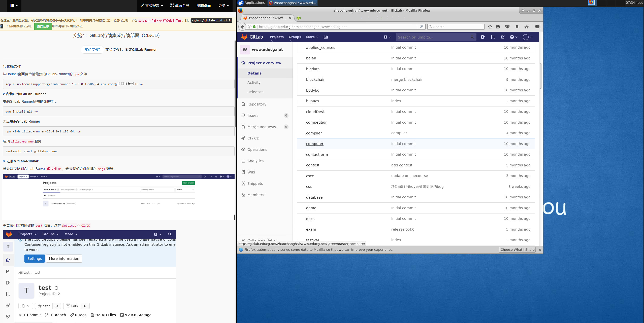Click the shield security icon in left sidebar
This screenshot has height=323, width=644.
click(x=8, y=317)
